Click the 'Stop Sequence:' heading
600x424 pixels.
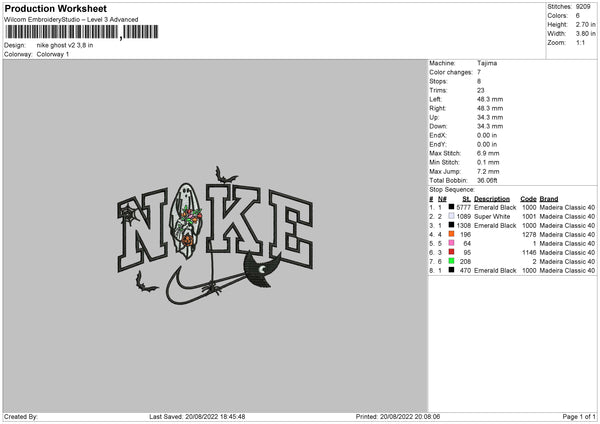(452, 190)
